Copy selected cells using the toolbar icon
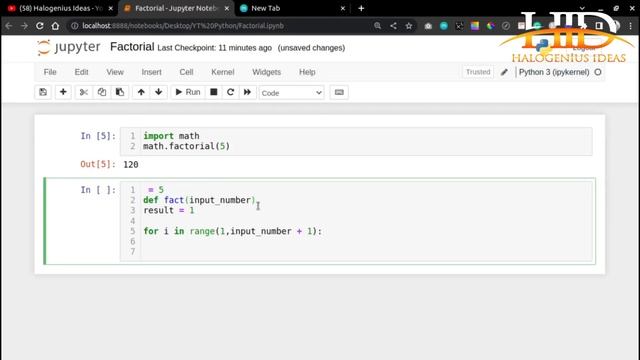 pos(102,92)
